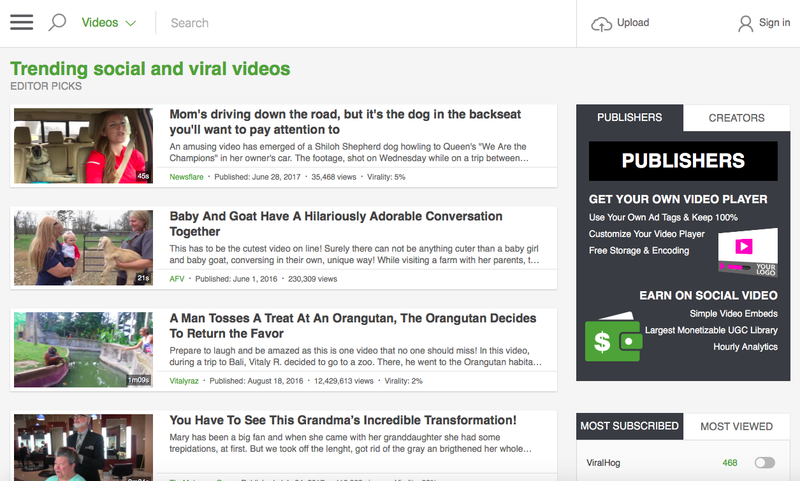Viewport: 800px width, 481px height.
Task: Click the Sign in user icon
Action: coord(745,23)
